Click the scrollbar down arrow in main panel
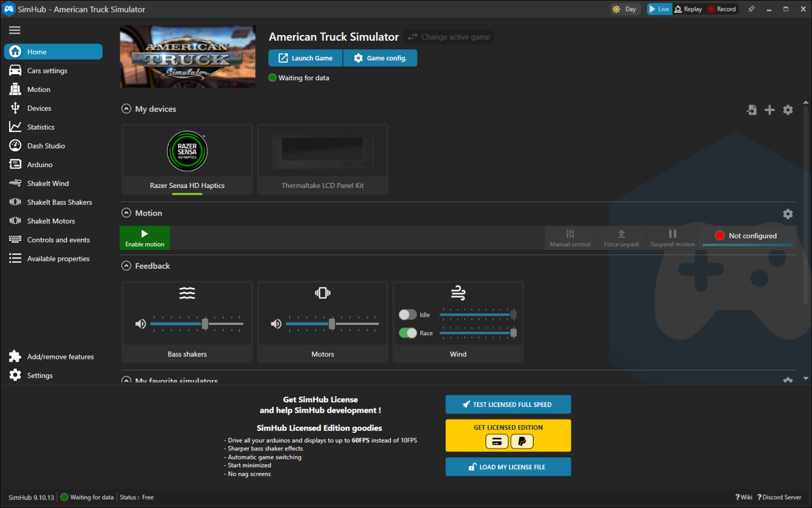812x508 pixels. click(x=805, y=379)
